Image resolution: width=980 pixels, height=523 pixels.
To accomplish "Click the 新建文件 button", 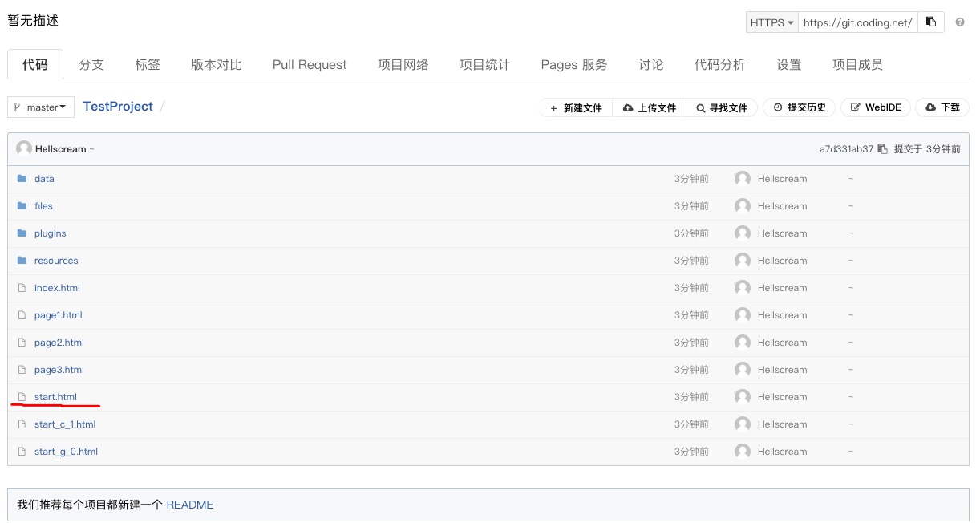I will point(576,107).
